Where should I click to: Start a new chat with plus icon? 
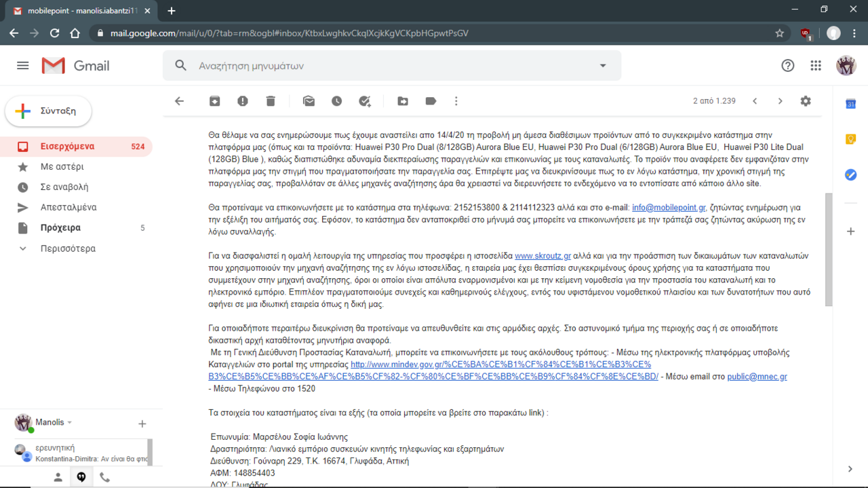point(142,424)
